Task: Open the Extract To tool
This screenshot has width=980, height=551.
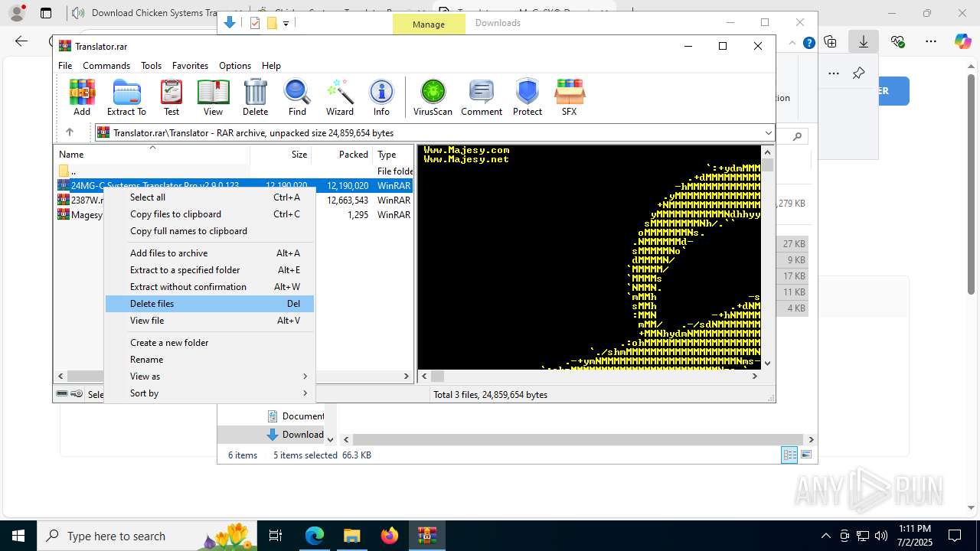Action: (x=126, y=97)
